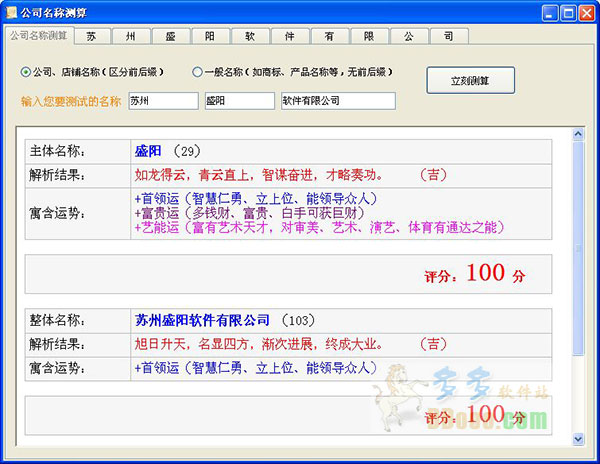Switch to the 苏 tab
The width and height of the screenshot is (600, 464).
[91, 36]
